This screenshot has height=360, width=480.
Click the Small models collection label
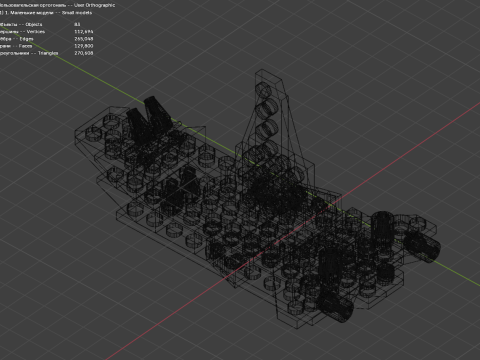pos(46,13)
